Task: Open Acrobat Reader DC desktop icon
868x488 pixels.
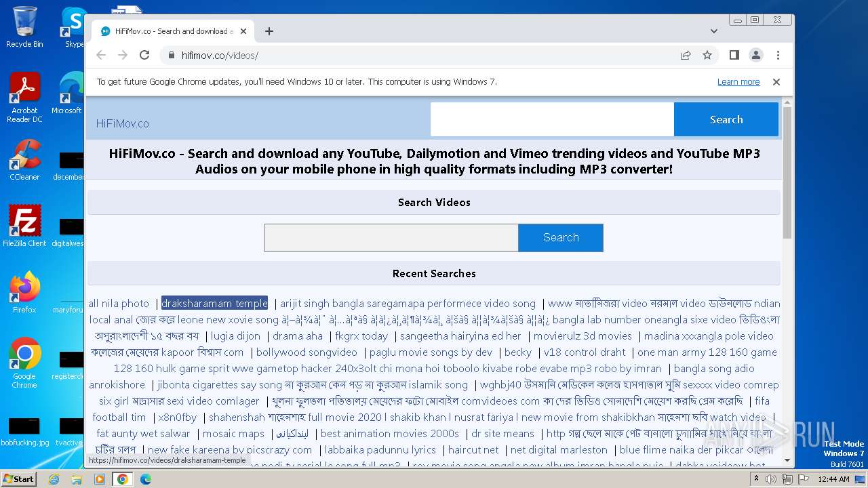Action: point(24,98)
